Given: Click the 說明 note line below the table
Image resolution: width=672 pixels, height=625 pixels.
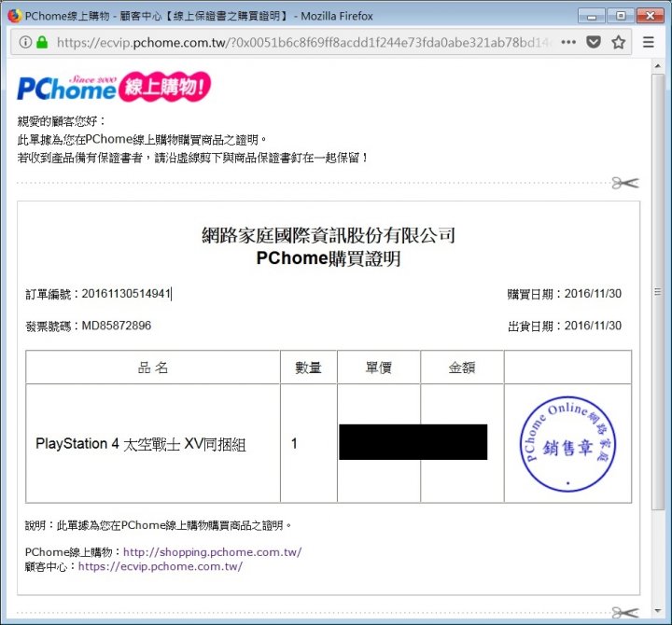Looking at the screenshot, I should click(158, 525).
